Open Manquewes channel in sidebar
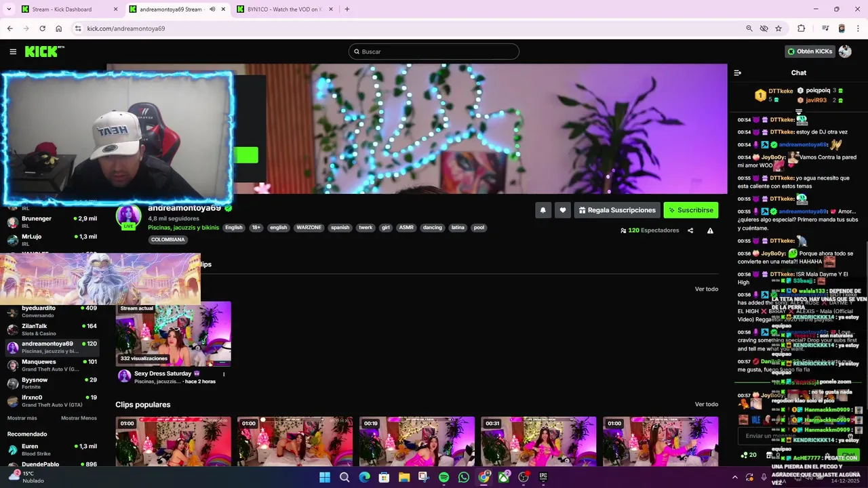This screenshot has height=488, width=868. coord(52,365)
